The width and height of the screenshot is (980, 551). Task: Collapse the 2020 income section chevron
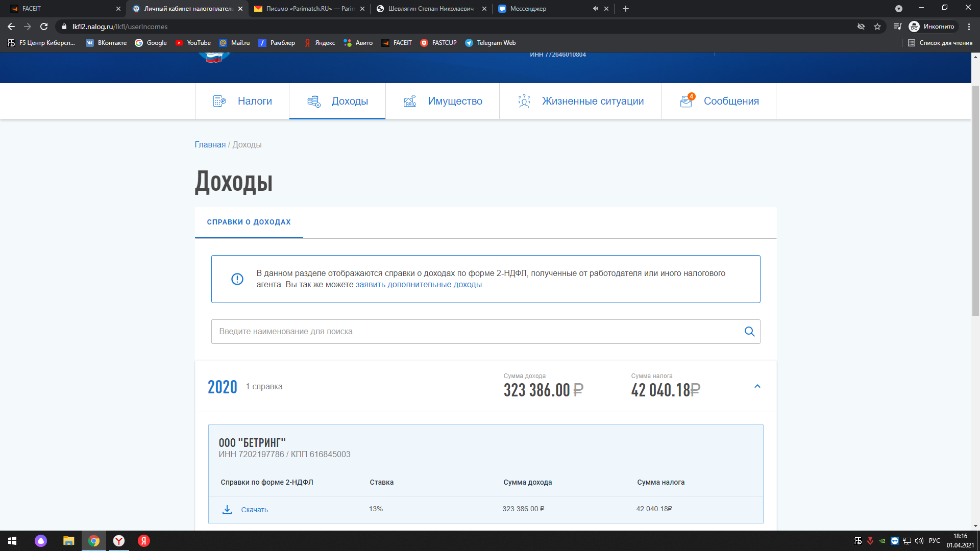[757, 387]
